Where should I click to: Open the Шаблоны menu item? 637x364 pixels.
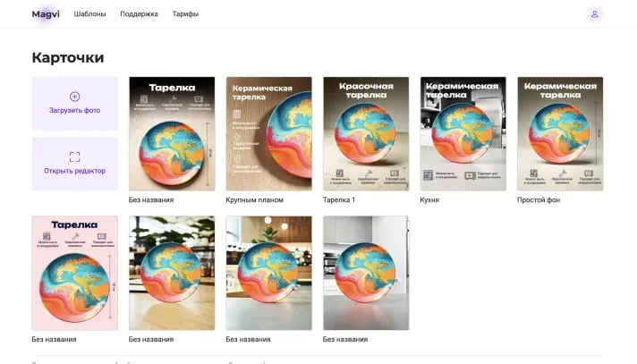click(89, 14)
